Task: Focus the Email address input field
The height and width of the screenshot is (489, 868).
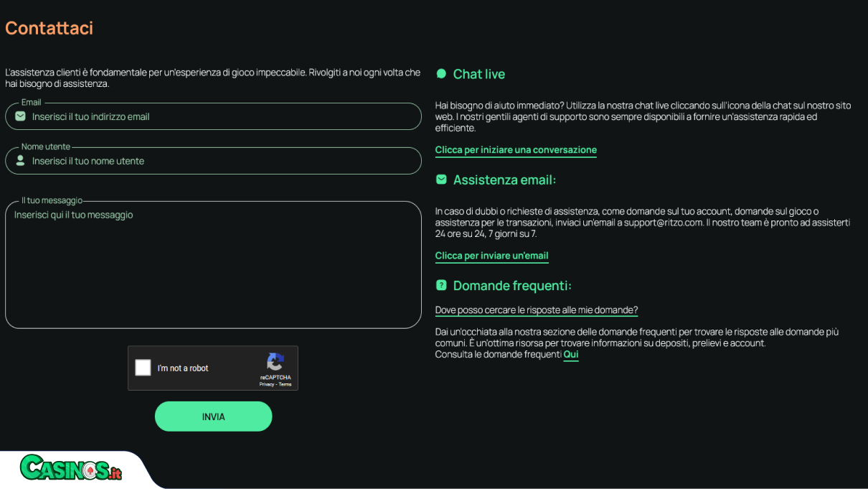Action: (x=213, y=116)
